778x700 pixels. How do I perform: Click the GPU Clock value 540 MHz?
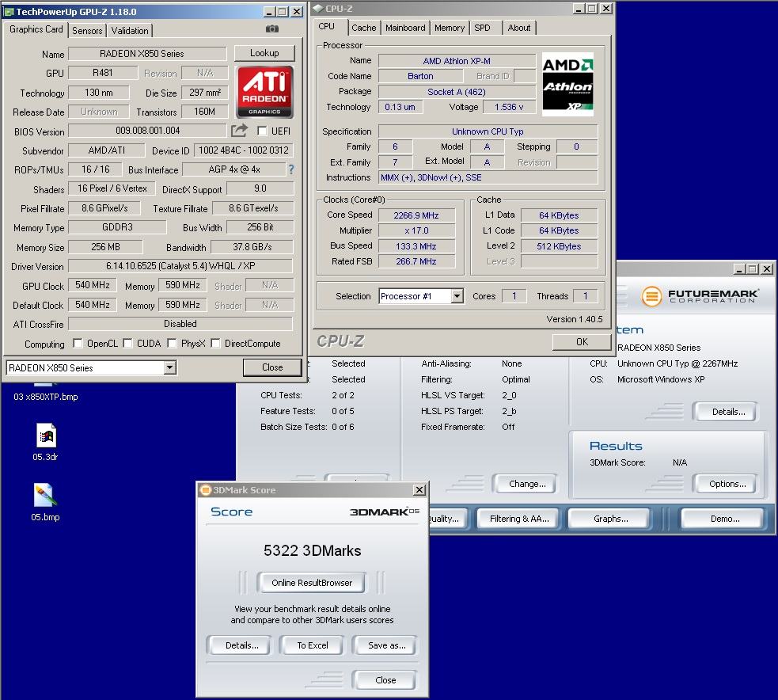[93, 285]
